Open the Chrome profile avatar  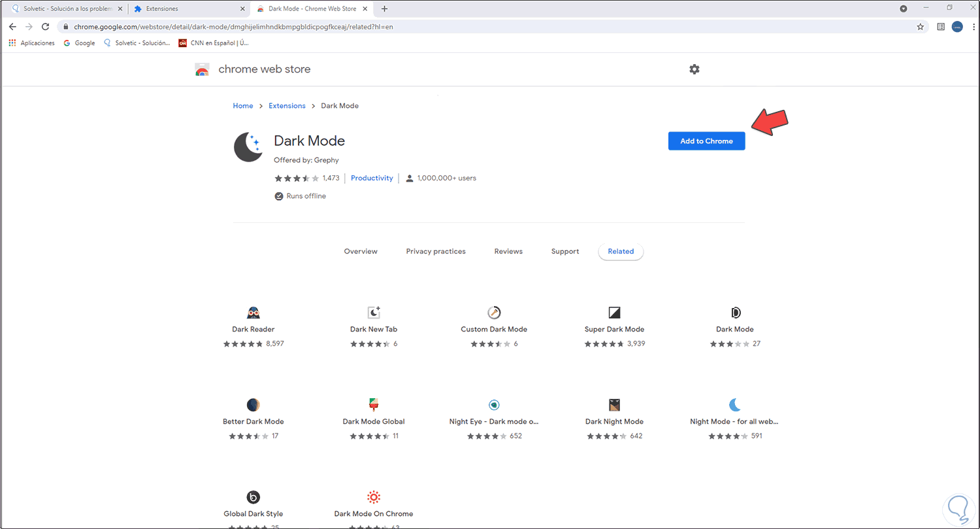tap(957, 27)
